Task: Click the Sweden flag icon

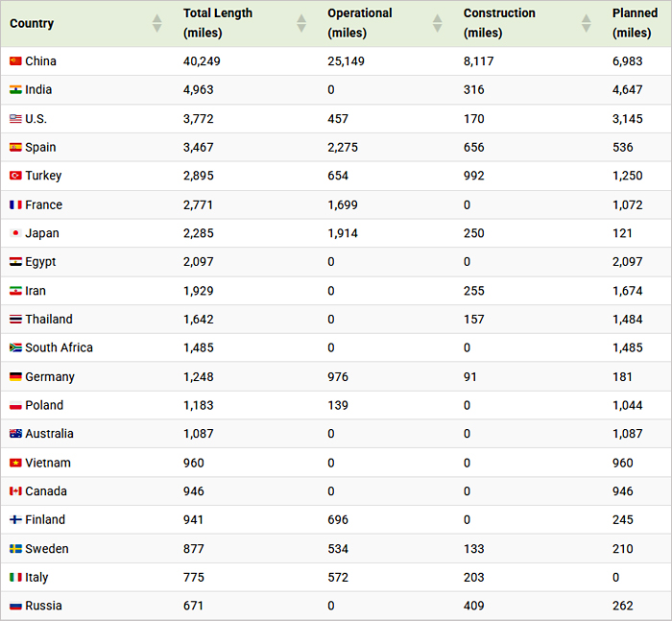Action: point(15,549)
